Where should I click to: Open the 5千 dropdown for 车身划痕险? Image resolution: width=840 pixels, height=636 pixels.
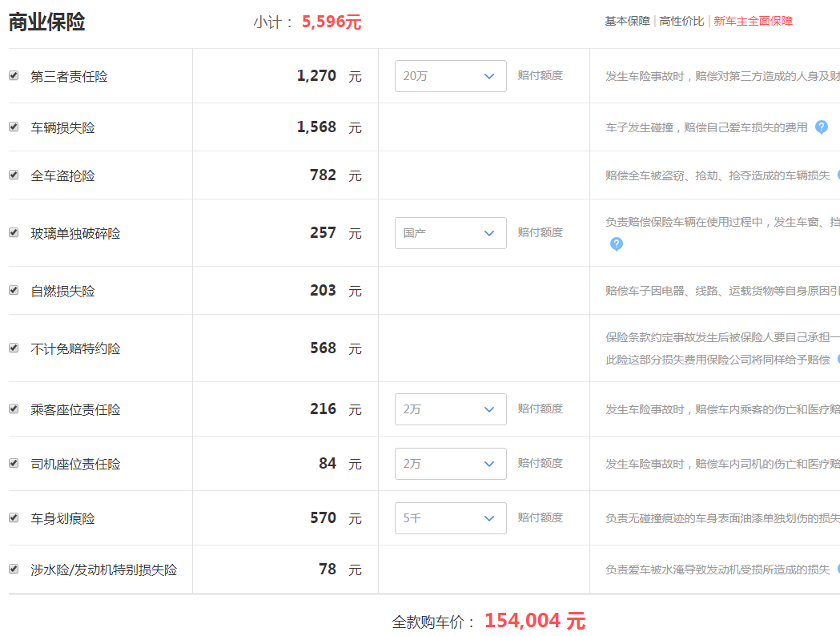451,518
